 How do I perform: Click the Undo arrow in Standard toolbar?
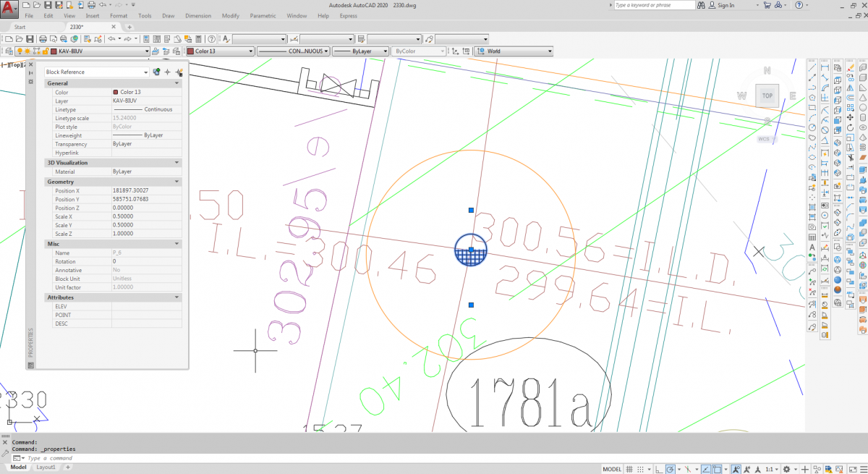tap(111, 38)
